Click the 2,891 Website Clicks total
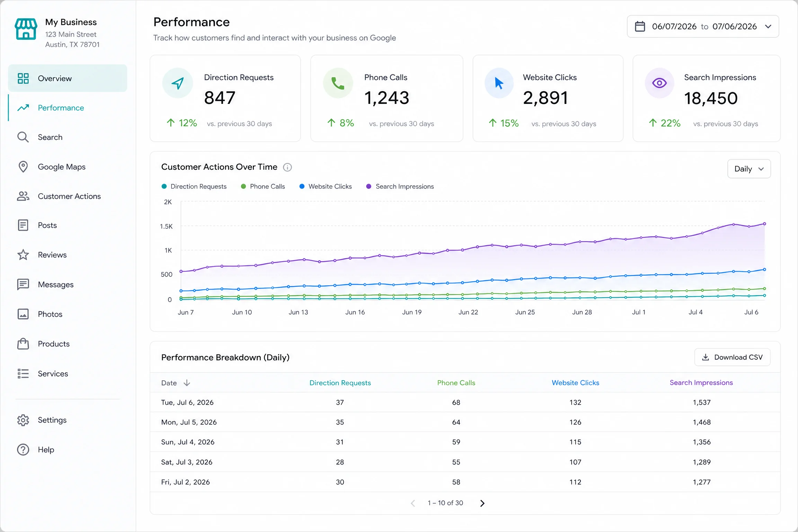Image resolution: width=798 pixels, height=532 pixels. click(x=546, y=98)
